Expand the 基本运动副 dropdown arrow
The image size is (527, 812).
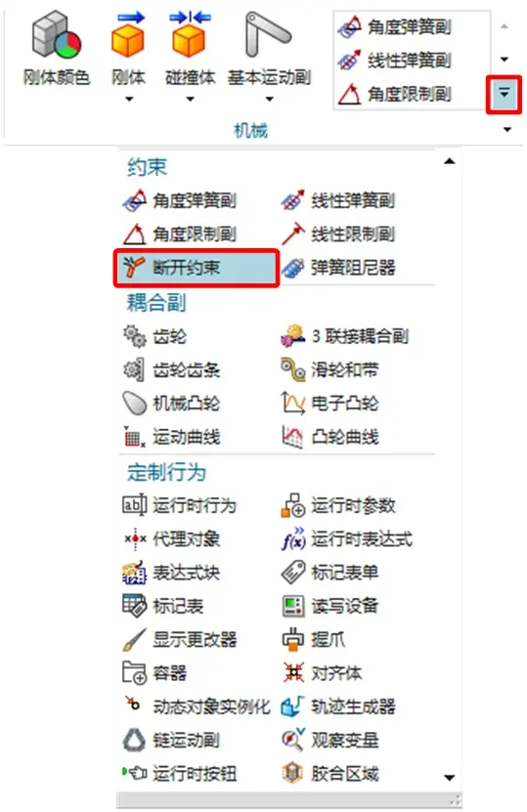[x=269, y=99]
